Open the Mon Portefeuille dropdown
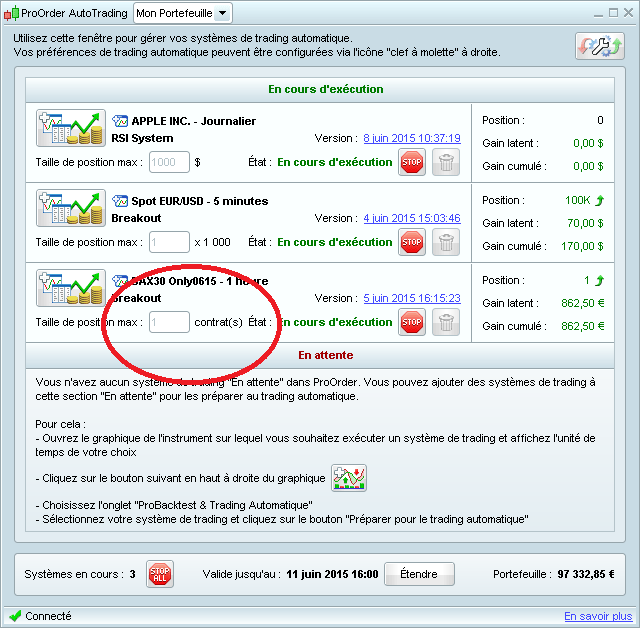The width and height of the screenshot is (640, 628). point(183,13)
